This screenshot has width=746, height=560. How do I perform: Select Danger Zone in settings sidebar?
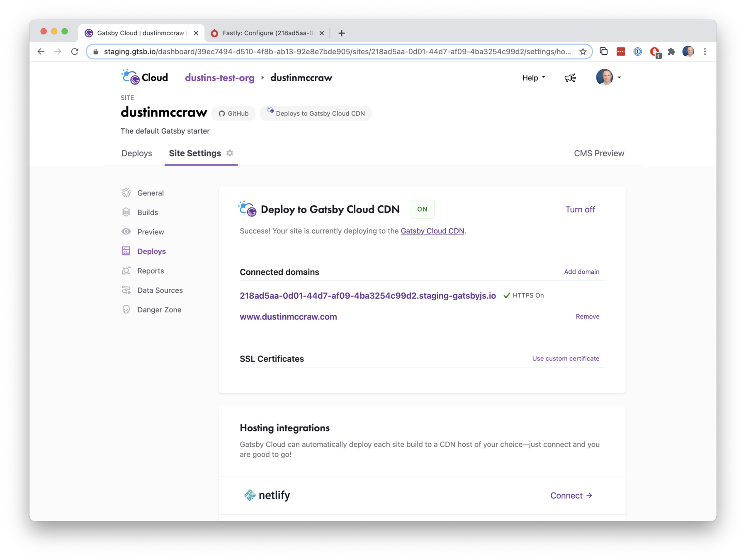click(x=151, y=310)
